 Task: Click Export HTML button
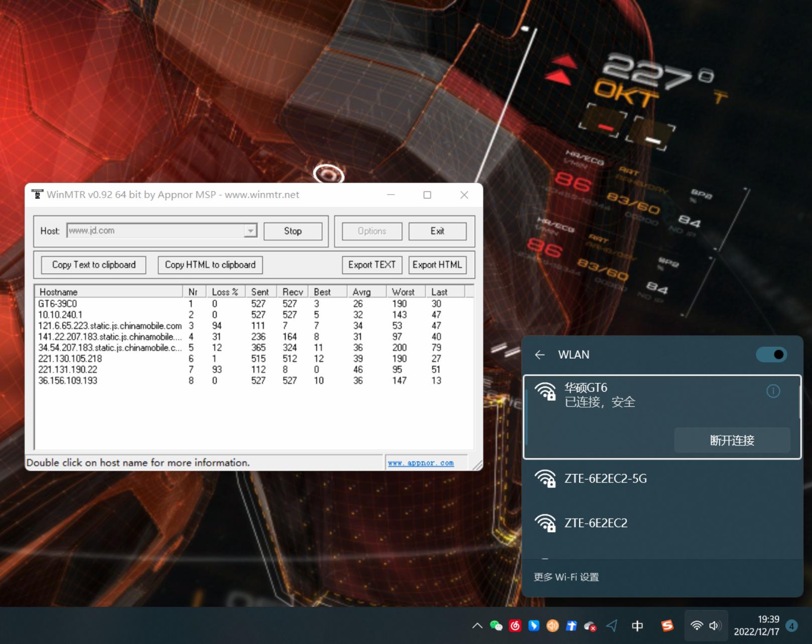437,265
